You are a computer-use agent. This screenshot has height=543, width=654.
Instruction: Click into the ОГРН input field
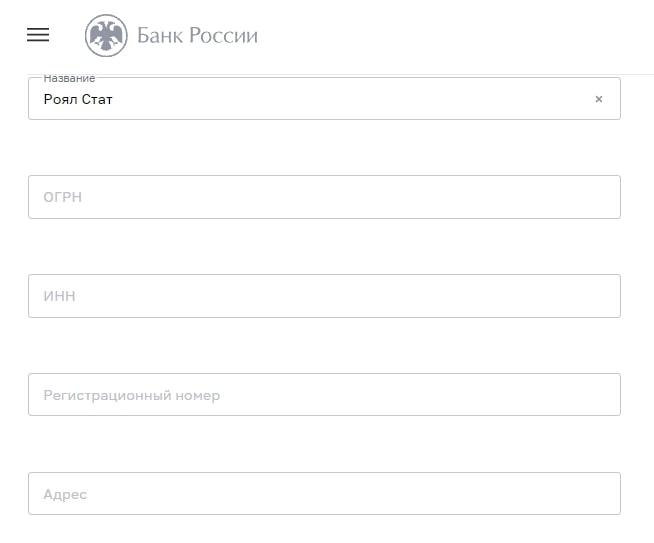[x=324, y=197]
